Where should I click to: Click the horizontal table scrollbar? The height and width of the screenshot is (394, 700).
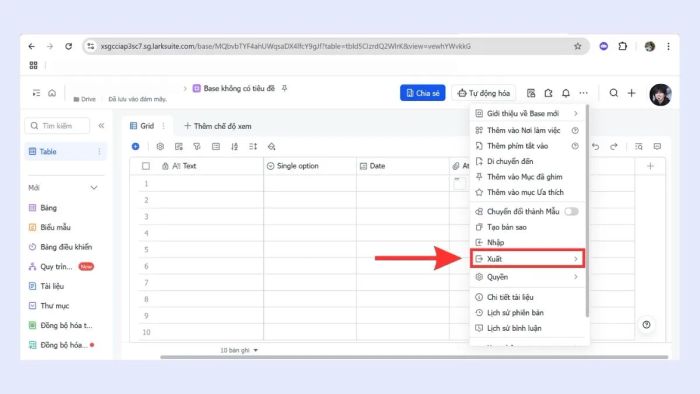point(414,357)
